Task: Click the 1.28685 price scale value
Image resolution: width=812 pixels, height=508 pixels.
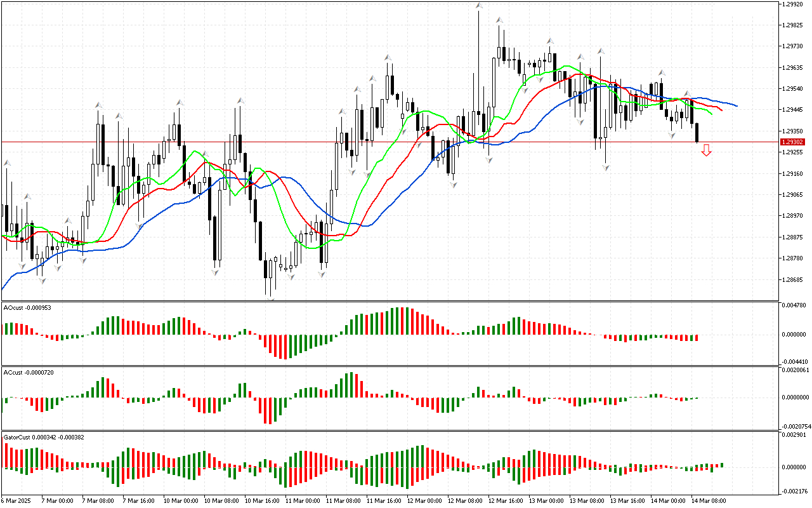Action: (x=793, y=280)
